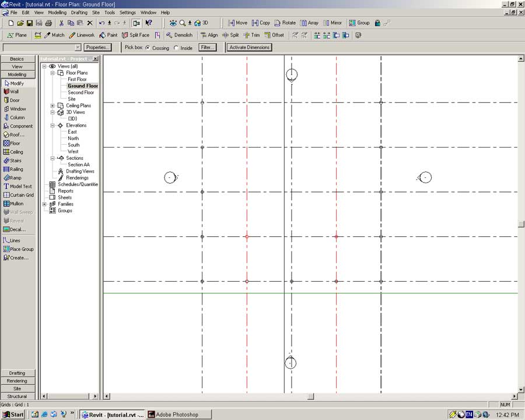Click the Curtain Grid tool
Image resolution: width=525 pixels, height=420 pixels.
21,195
